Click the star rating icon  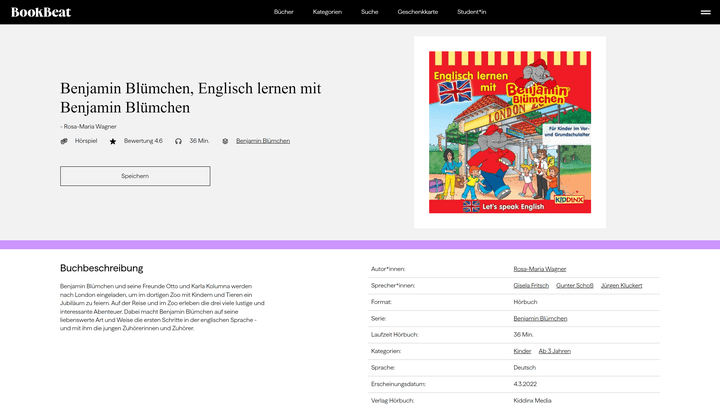pos(112,141)
